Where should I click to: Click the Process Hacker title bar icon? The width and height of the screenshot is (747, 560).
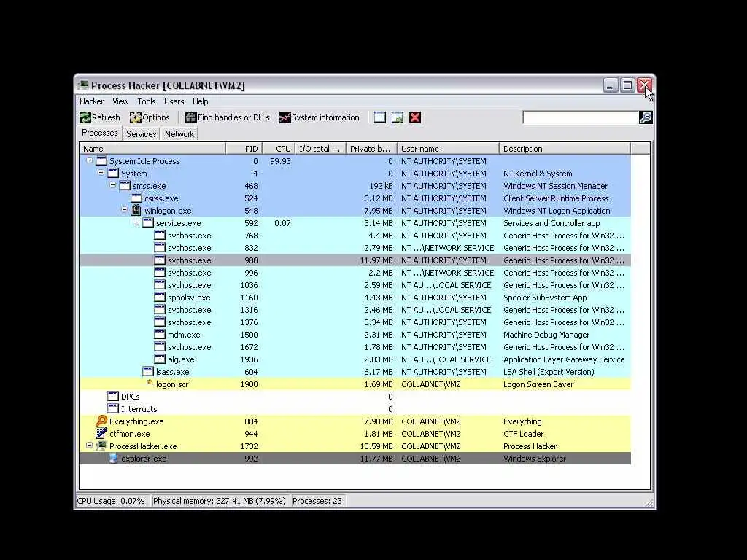click(83, 85)
